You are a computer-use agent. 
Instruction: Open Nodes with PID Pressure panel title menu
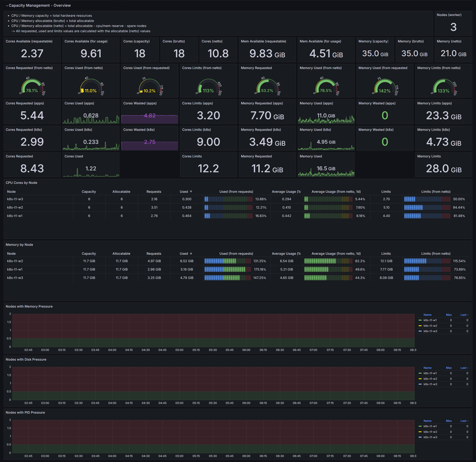pyautogui.click(x=25, y=413)
